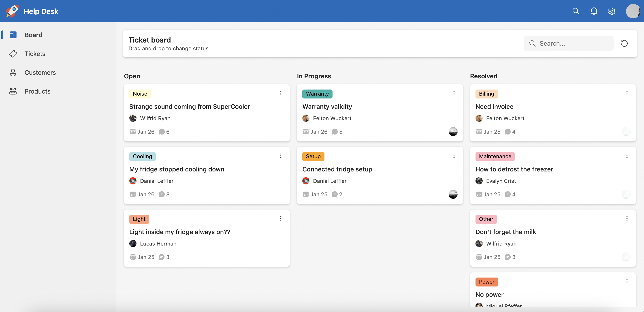
Task: Click the Other tag
Action: (x=486, y=219)
